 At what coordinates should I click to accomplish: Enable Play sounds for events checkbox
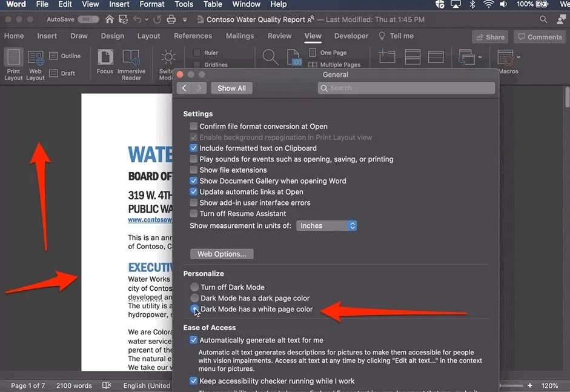click(193, 159)
